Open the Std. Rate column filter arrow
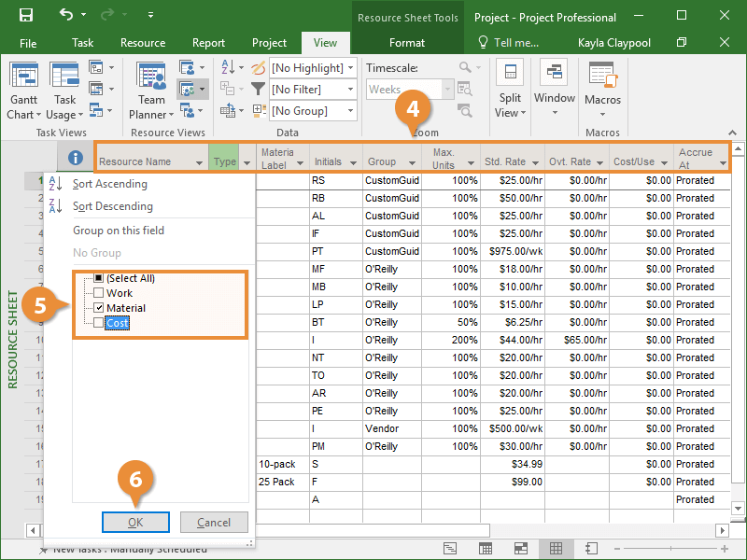This screenshot has width=747, height=560. (534, 162)
